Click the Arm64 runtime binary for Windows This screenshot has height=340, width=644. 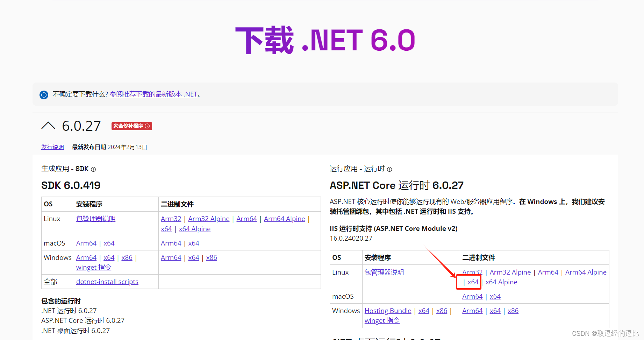pos(472,310)
